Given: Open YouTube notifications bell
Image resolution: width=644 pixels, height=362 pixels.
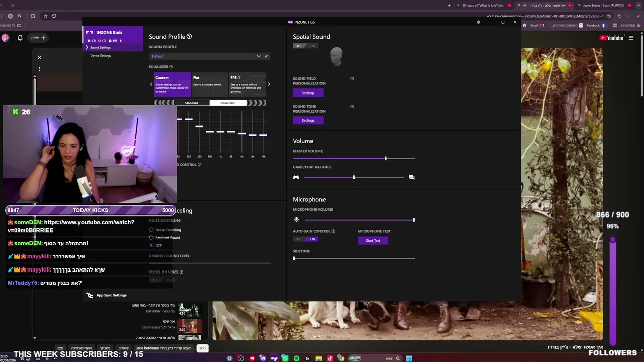Looking at the screenshot, I should coord(20,38).
